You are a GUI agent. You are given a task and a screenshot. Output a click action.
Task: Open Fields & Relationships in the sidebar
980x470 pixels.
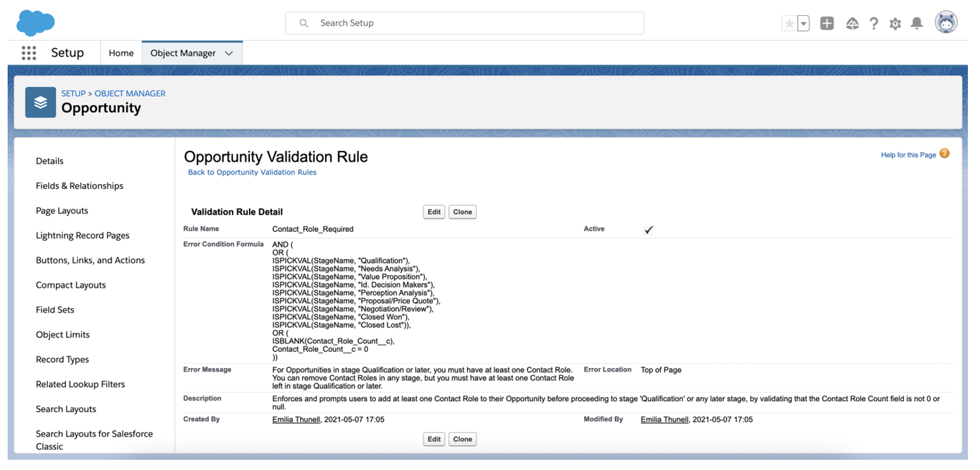(80, 186)
